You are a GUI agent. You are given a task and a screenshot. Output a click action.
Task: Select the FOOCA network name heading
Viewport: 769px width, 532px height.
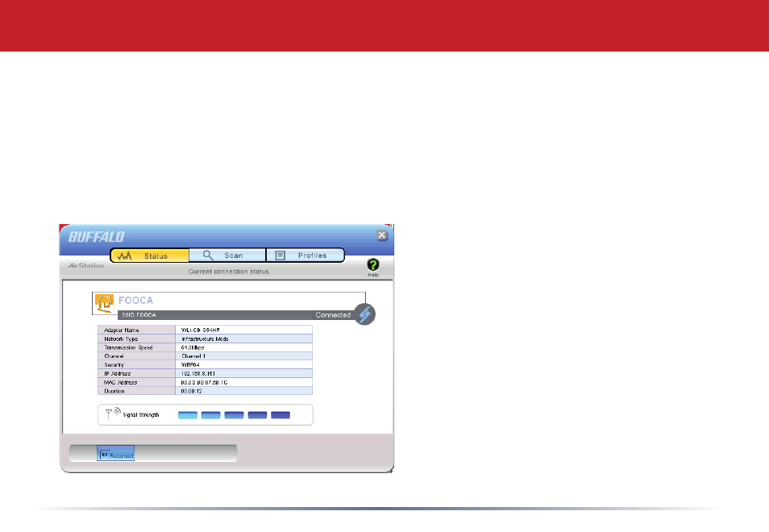click(136, 300)
